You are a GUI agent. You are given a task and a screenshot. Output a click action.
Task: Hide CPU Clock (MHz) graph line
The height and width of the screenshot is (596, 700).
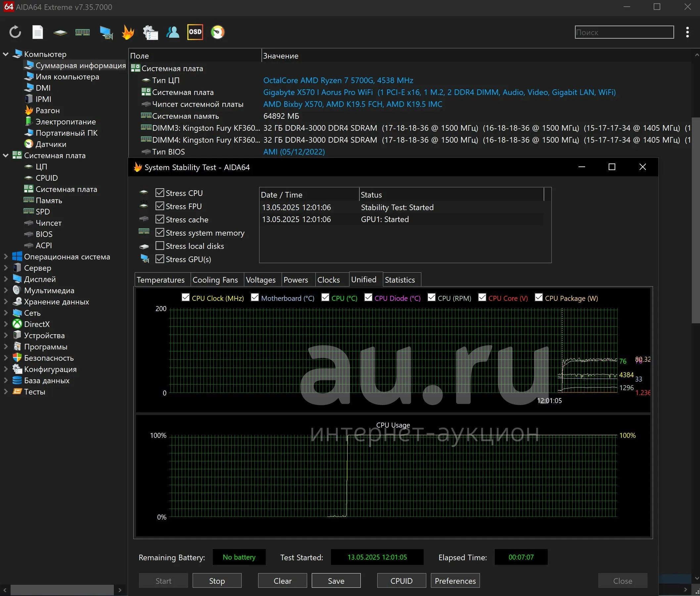(x=185, y=297)
